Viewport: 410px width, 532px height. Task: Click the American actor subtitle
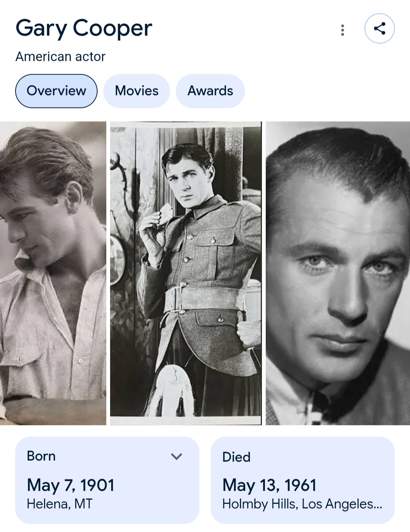60,57
